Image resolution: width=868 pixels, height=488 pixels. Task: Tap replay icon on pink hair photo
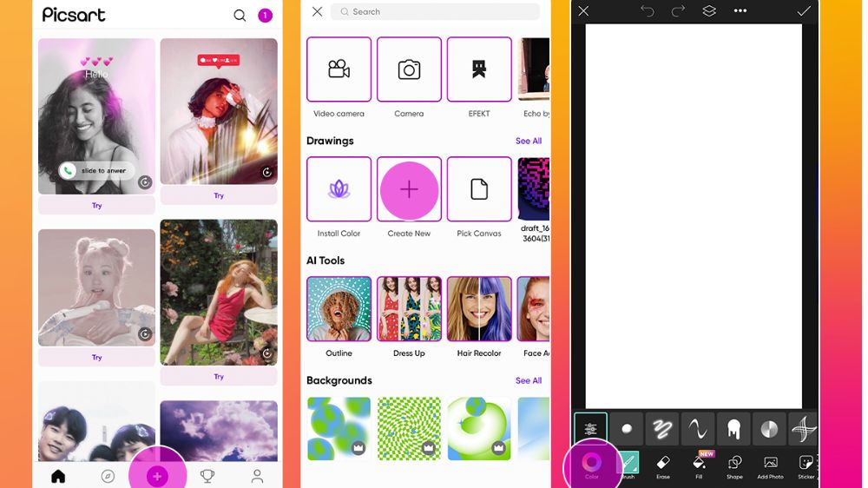(x=145, y=333)
